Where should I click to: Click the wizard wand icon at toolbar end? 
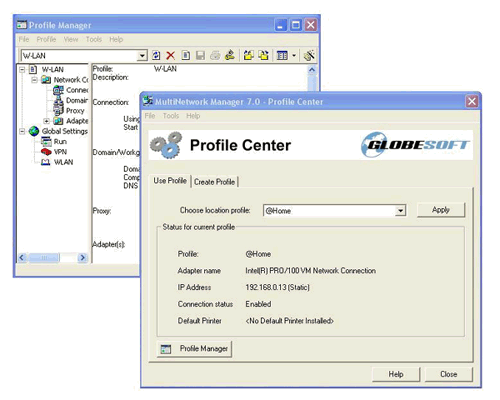309,55
